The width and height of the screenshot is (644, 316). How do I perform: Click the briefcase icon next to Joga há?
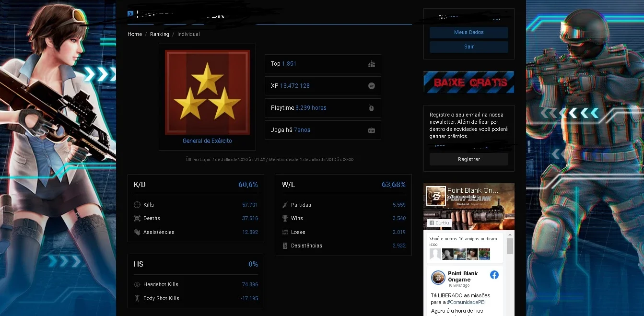(x=371, y=130)
